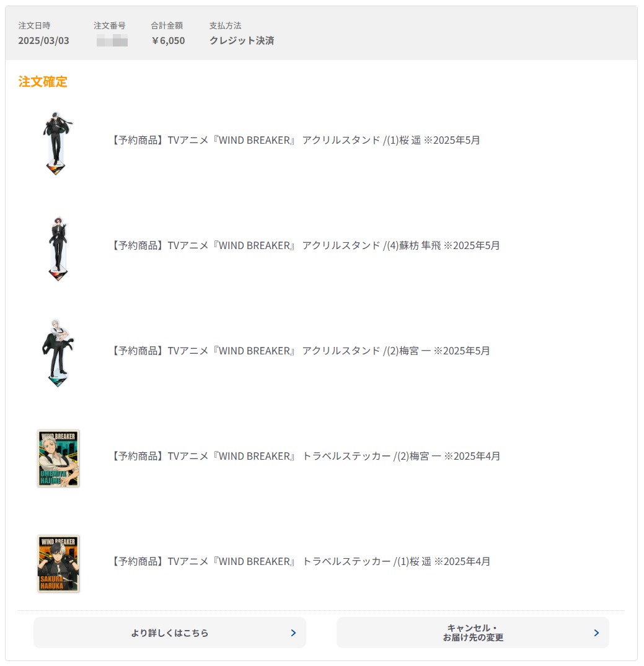Click the アクリルスタンド (1)桜 遥 product title
The image size is (644, 666).
click(x=296, y=140)
